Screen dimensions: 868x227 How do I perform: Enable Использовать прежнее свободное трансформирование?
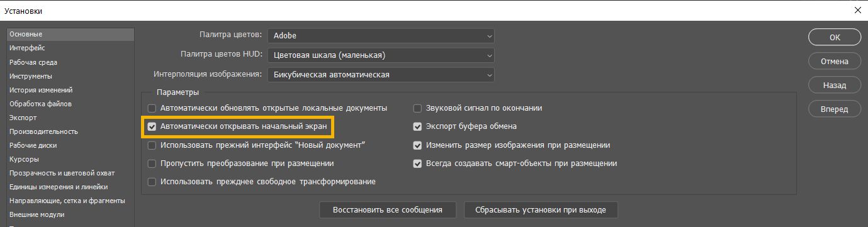point(152,182)
